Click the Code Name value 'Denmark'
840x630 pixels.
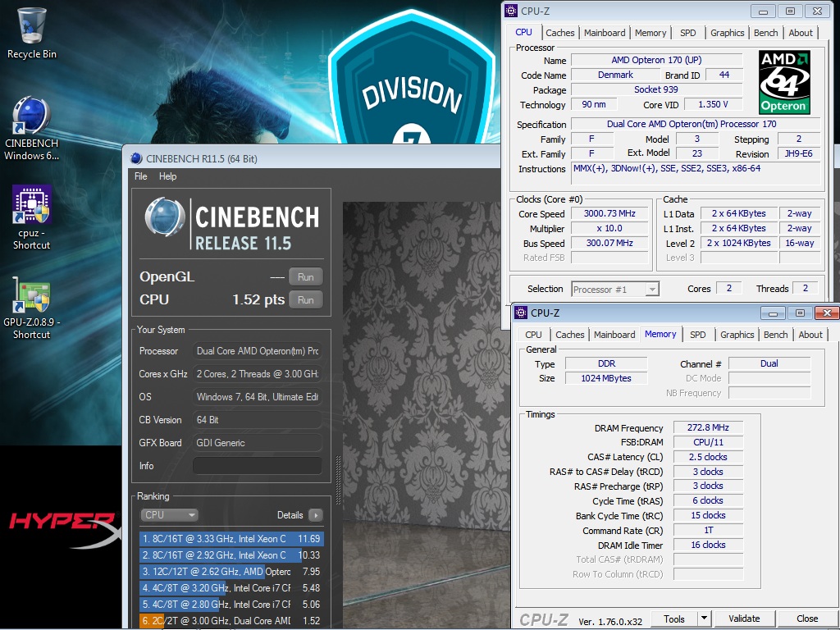[615, 75]
